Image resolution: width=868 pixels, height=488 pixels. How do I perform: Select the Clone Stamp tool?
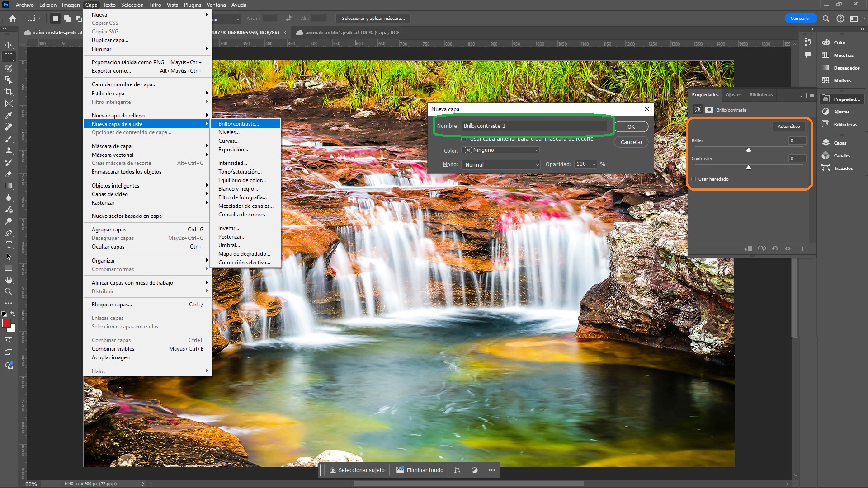click(8, 150)
